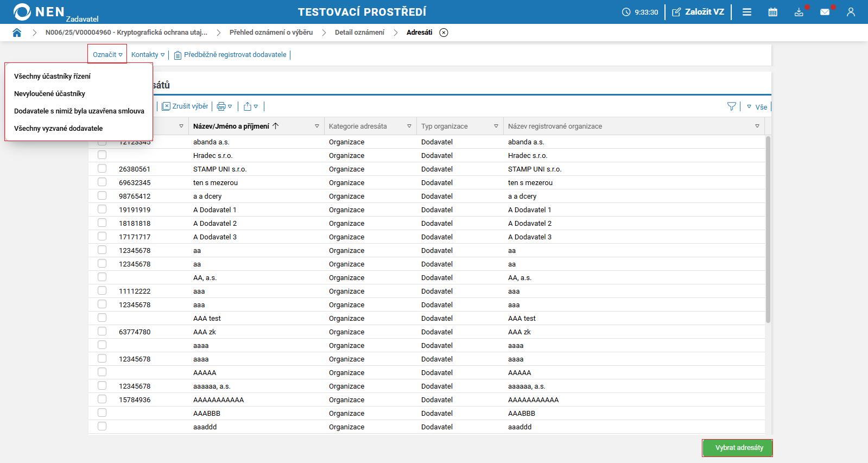Open the export share icon dropdown
The width and height of the screenshot is (868, 463).
point(250,106)
